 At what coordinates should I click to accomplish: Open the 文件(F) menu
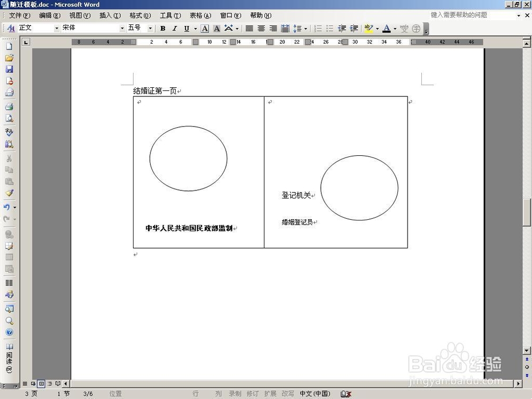coord(19,15)
